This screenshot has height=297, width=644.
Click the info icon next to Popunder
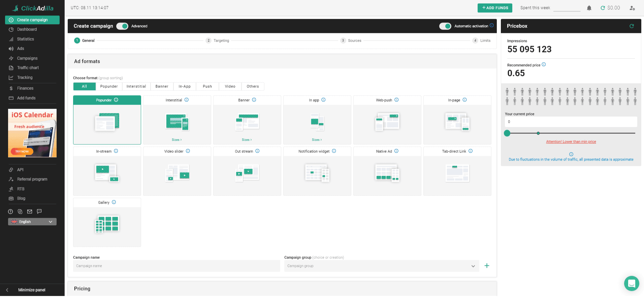116,100
